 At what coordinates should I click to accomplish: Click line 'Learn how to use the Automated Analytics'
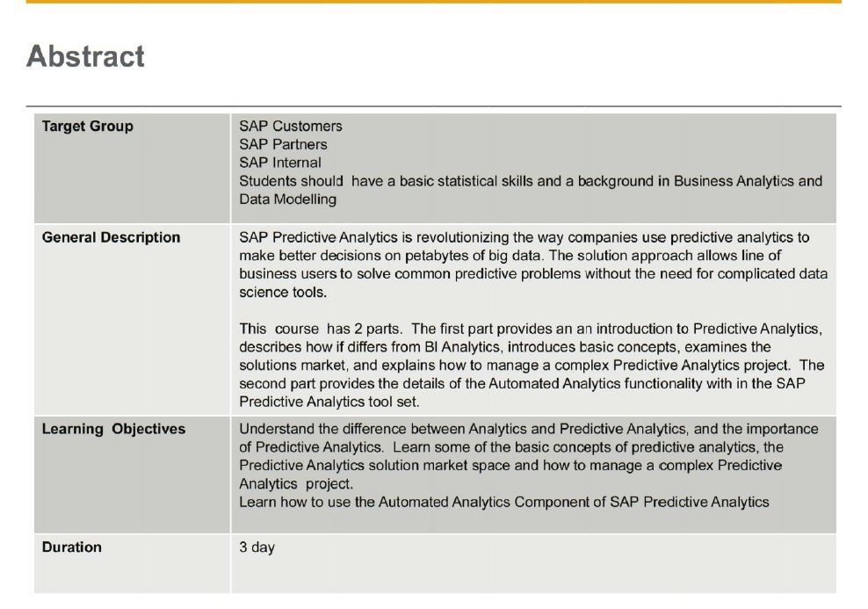pyautogui.click(x=504, y=502)
